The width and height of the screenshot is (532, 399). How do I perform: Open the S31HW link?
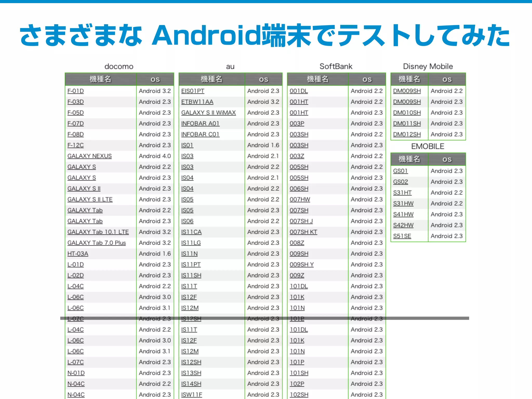pyautogui.click(x=403, y=204)
